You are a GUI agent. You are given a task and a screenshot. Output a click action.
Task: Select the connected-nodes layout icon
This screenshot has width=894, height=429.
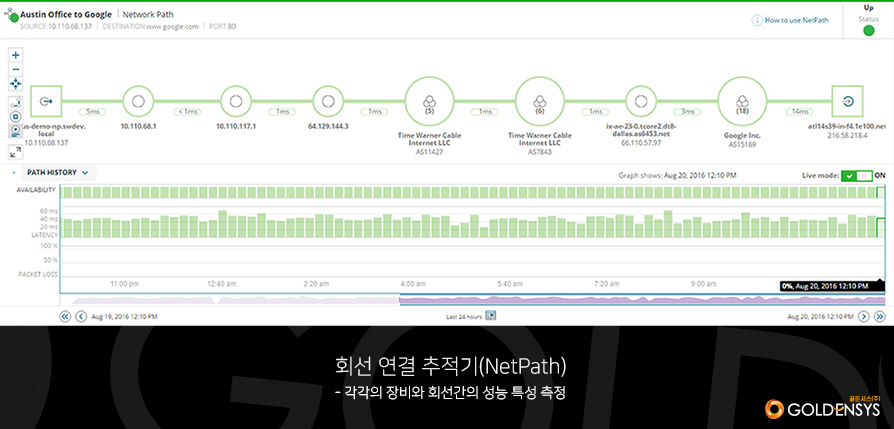tap(16, 103)
